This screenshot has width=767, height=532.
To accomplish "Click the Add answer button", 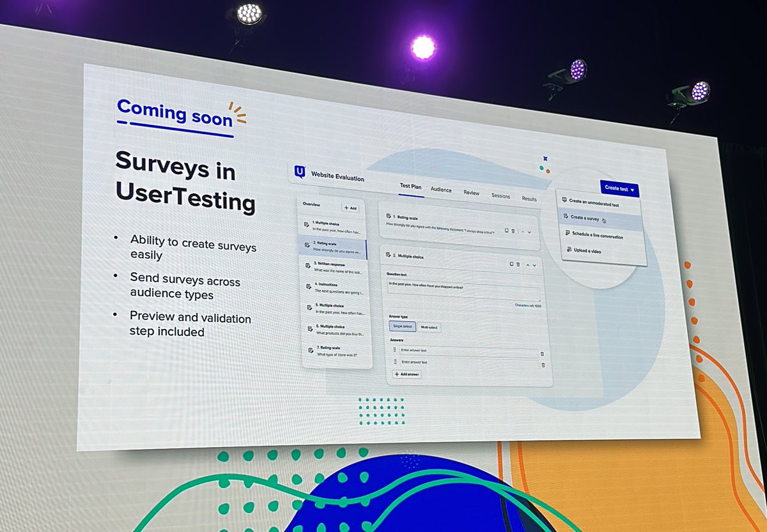I will coord(407,374).
